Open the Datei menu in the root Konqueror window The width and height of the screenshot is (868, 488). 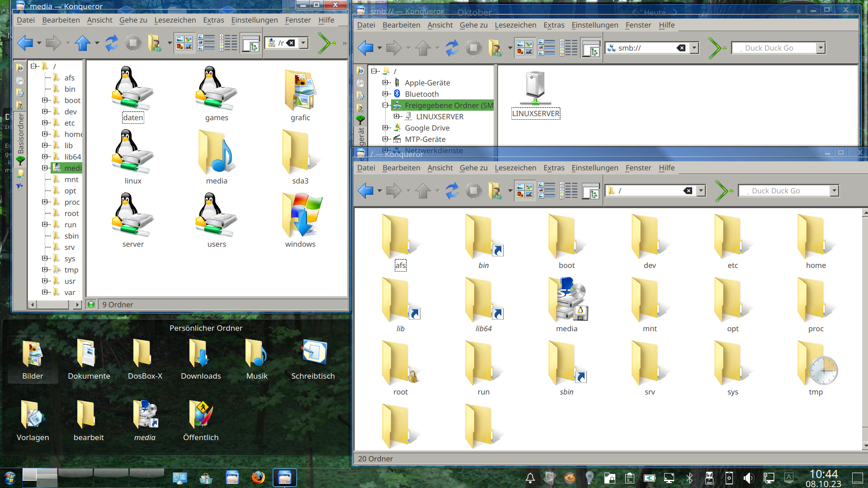[x=366, y=168]
